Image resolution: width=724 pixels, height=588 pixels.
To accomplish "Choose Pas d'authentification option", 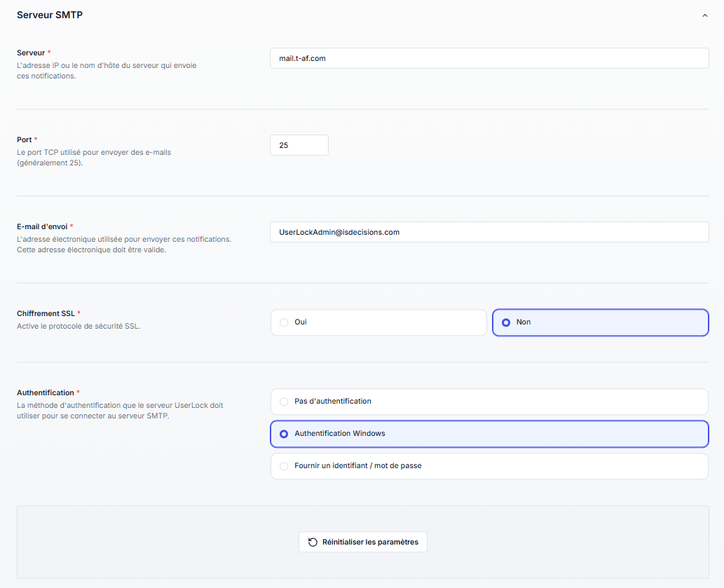I will pos(489,402).
